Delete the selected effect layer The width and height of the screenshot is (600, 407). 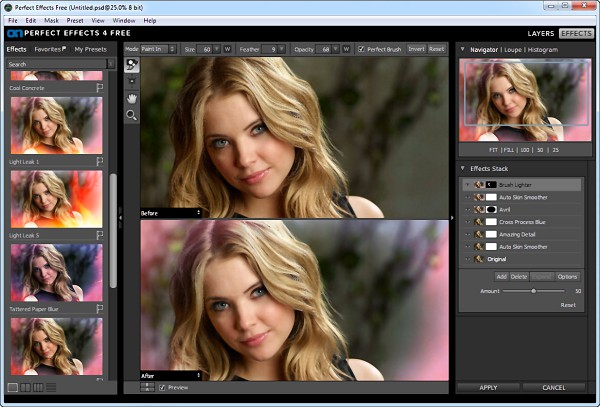pyautogui.click(x=519, y=277)
